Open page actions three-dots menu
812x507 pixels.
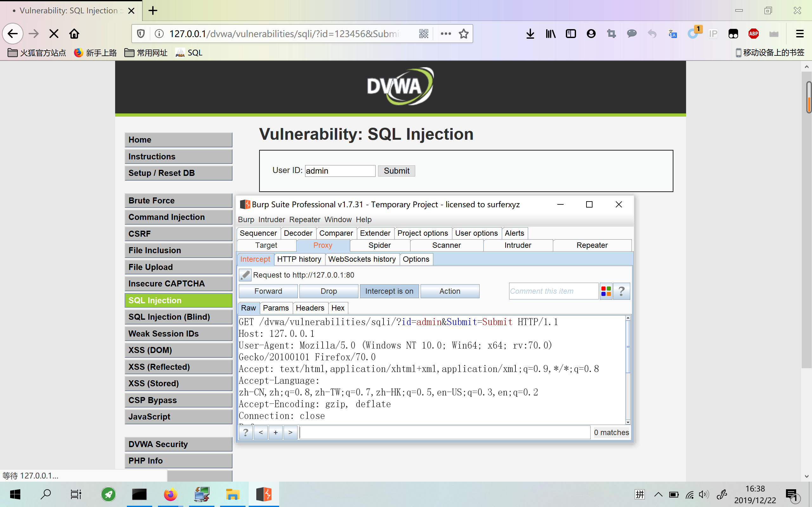pyautogui.click(x=446, y=34)
